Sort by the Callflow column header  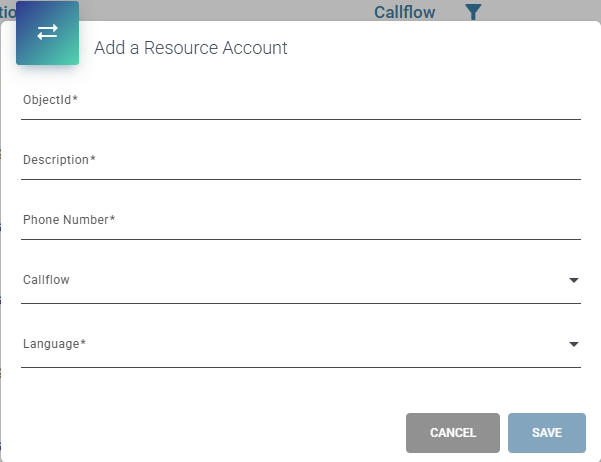coord(404,12)
